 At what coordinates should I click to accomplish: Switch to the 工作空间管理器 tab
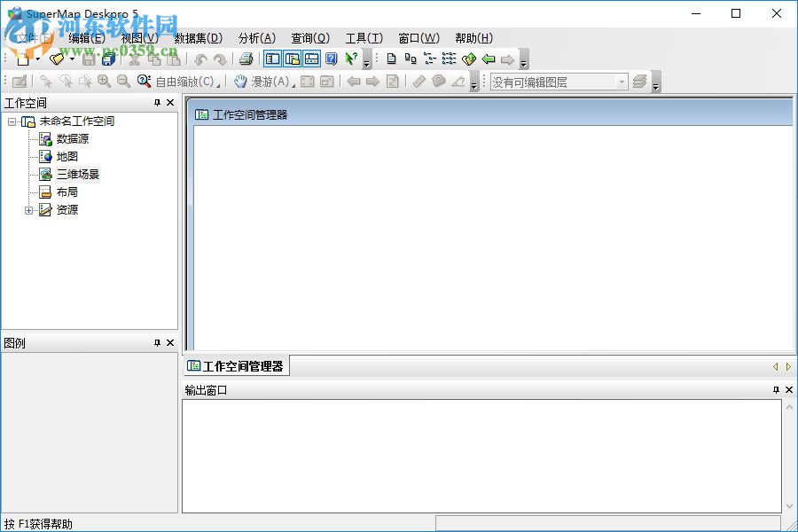234,365
